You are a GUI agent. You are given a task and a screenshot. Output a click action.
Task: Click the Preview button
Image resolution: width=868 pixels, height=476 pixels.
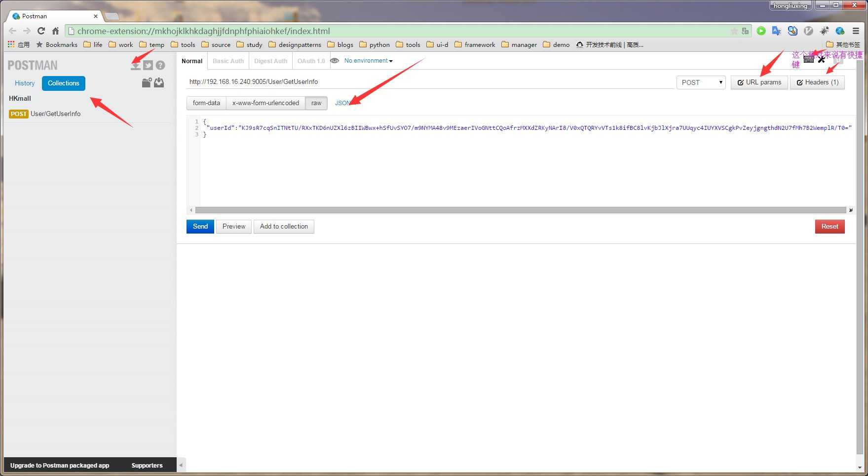(x=234, y=227)
